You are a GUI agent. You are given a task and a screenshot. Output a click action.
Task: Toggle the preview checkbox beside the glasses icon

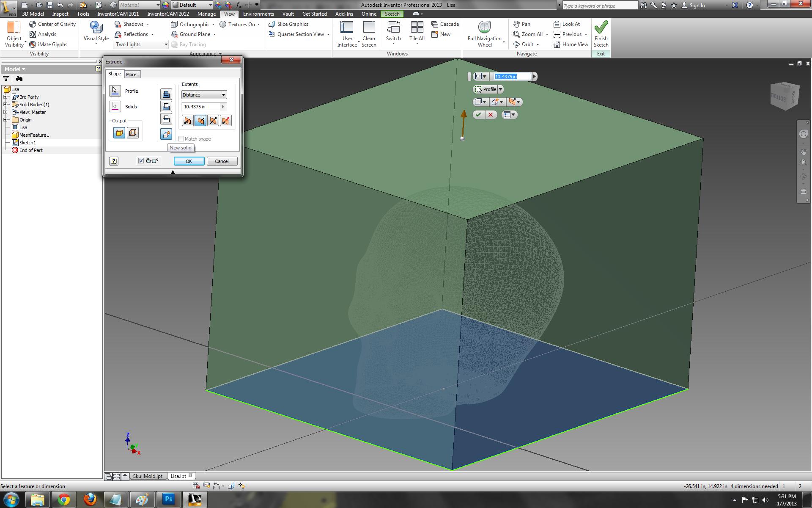(141, 161)
